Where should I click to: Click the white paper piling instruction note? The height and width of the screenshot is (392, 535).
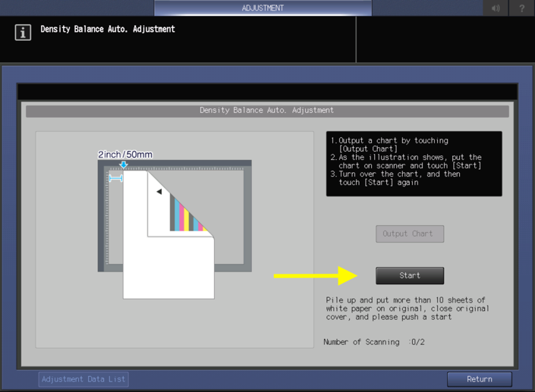(408, 309)
